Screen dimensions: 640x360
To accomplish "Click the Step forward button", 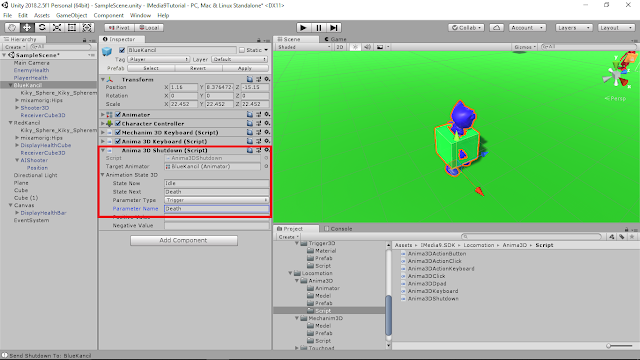I will 334,27.
